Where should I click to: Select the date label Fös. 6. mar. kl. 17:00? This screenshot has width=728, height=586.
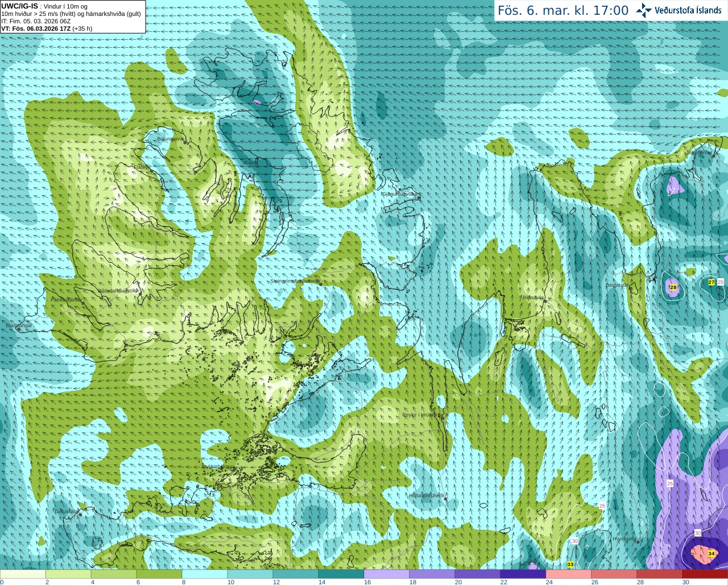pyautogui.click(x=563, y=11)
